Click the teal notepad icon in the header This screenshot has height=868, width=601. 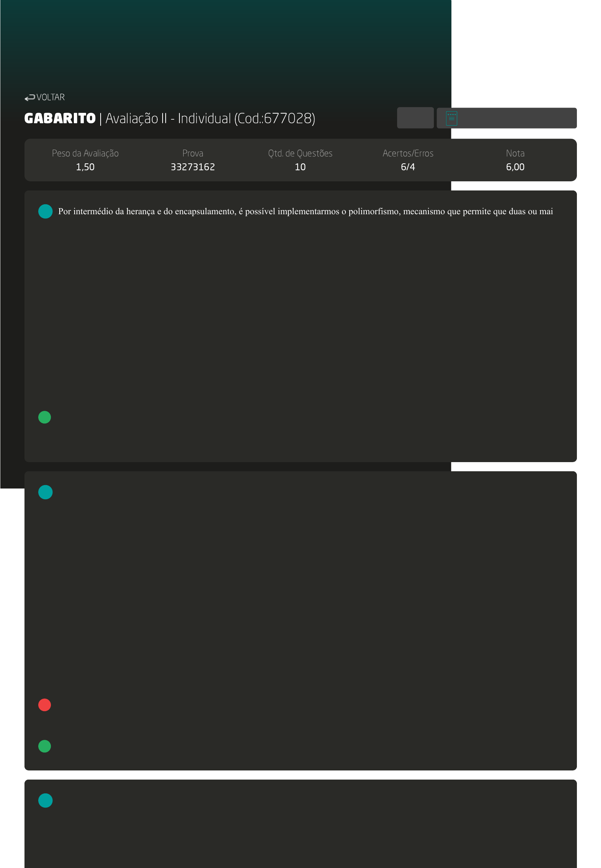click(451, 119)
